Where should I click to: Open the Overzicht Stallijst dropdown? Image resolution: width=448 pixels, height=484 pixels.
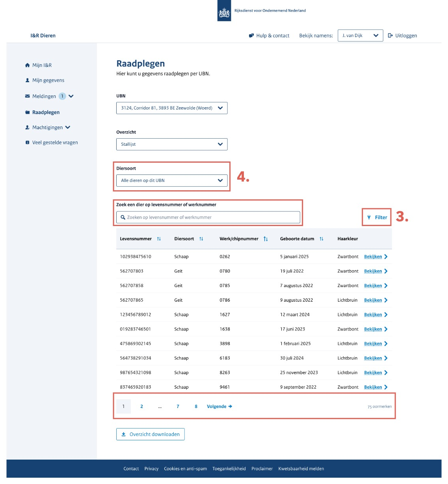[172, 144]
